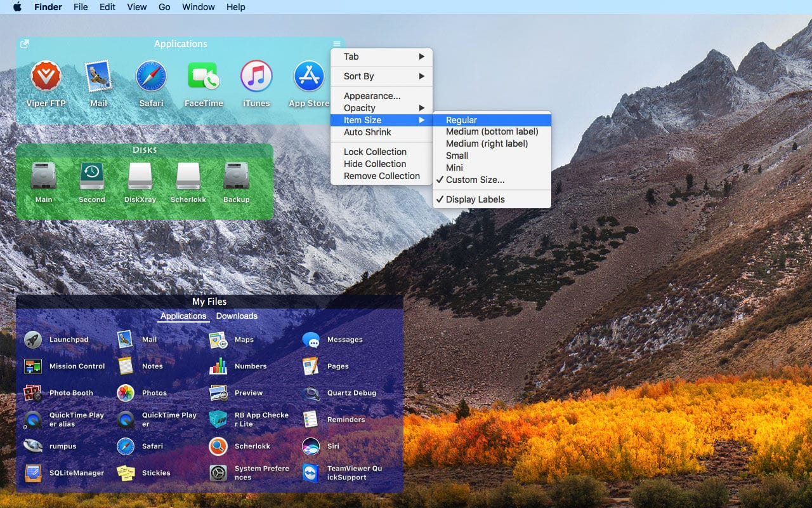Launch Photo Booth from My Files

pos(33,393)
